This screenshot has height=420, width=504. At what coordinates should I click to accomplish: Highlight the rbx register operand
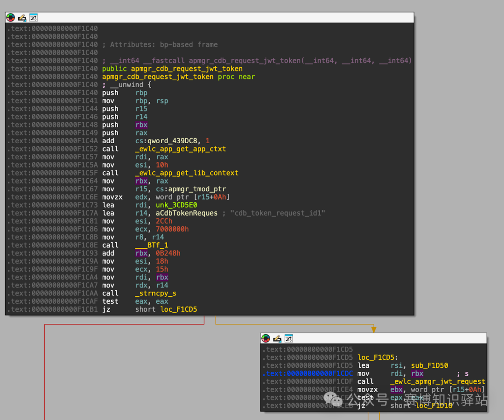[141, 125]
